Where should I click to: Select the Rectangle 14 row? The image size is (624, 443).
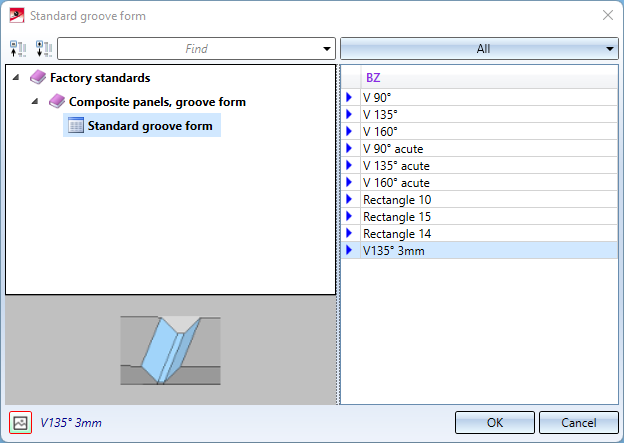[x=479, y=233]
